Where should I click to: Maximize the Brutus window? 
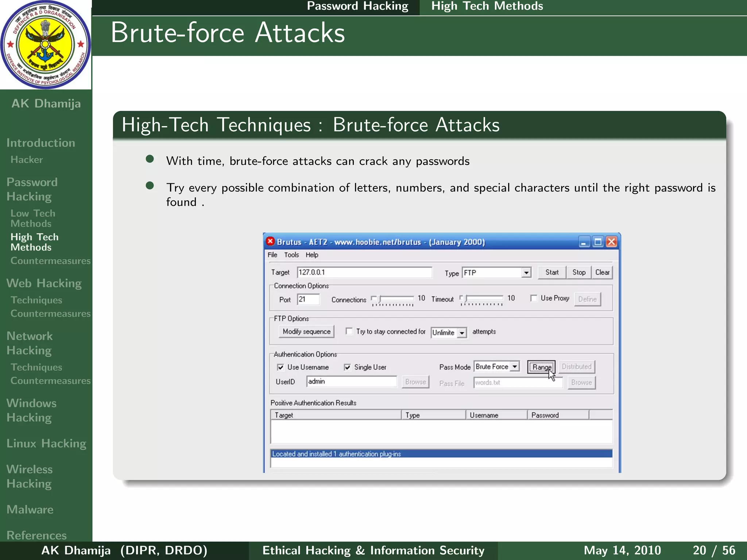(598, 242)
